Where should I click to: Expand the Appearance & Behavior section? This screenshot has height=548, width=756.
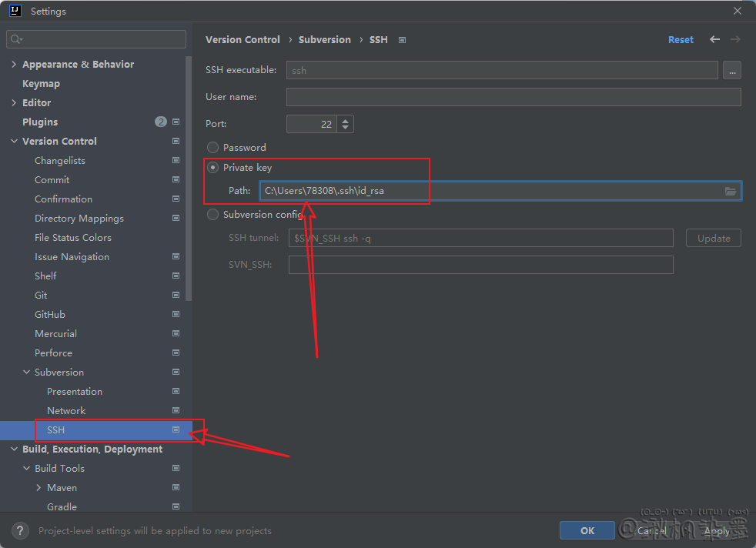pos(14,64)
